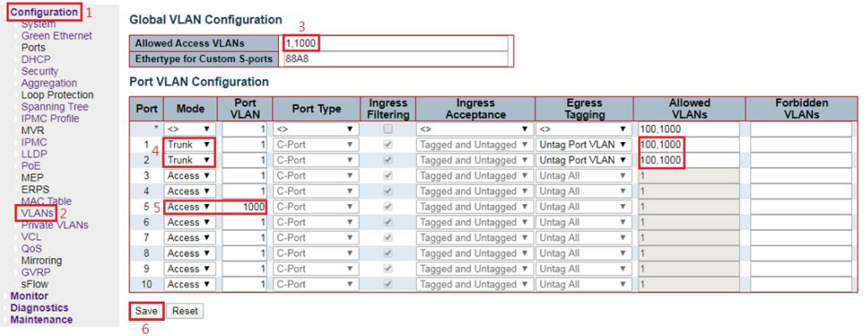Toggle Ingress Filtering checkbox for port 5
The height and width of the screenshot is (336, 868).
tap(388, 207)
